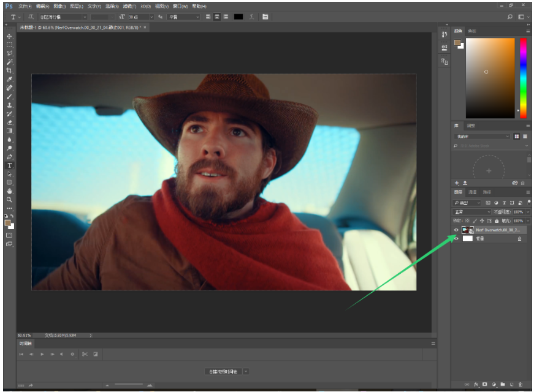Click the 创建视频时间轴 button
The image size is (534, 392).
(x=222, y=371)
